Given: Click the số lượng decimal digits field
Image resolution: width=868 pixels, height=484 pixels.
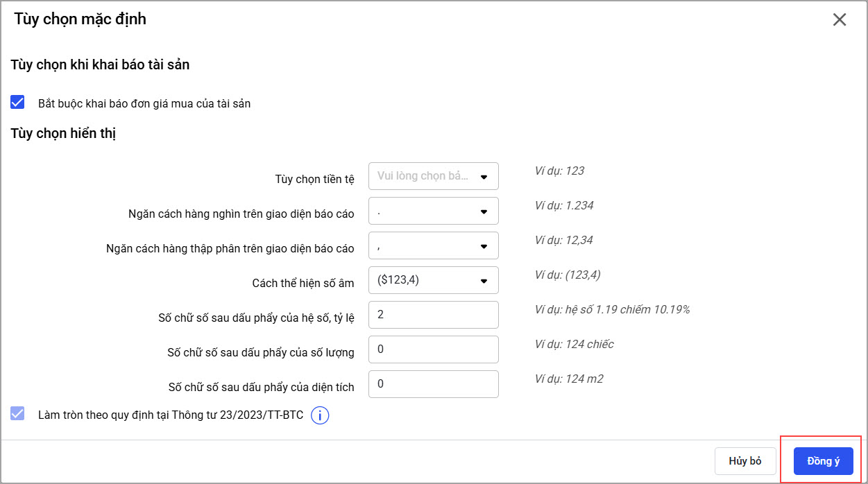Looking at the screenshot, I should [x=433, y=349].
